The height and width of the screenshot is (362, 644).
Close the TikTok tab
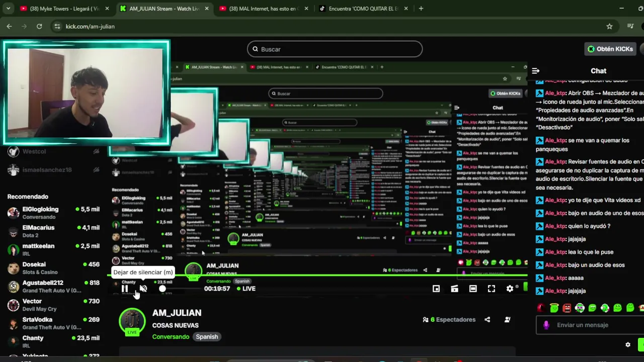407,9
